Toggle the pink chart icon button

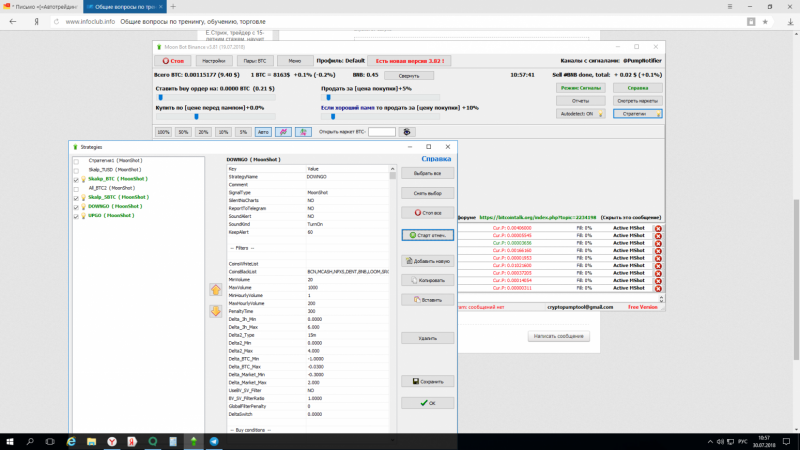[x=283, y=132]
